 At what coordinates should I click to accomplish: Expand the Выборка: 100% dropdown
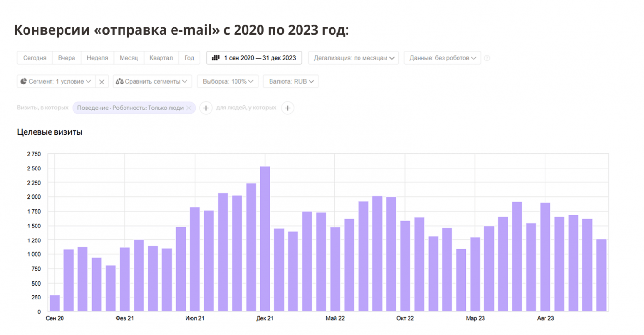[228, 82]
